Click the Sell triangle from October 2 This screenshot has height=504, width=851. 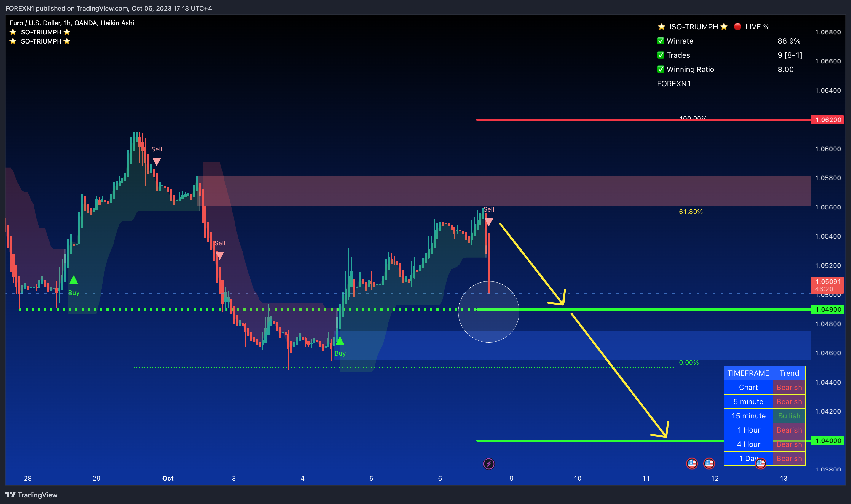tap(219, 255)
